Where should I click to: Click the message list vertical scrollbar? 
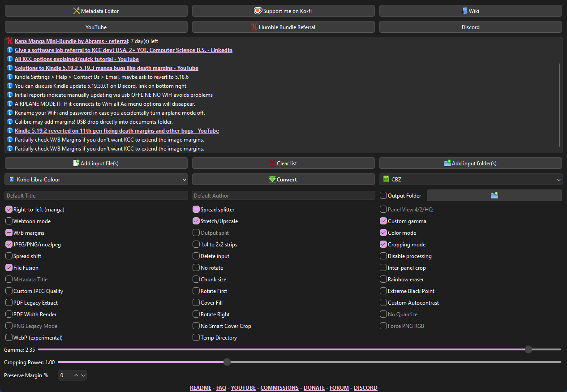(x=559, y=105)
